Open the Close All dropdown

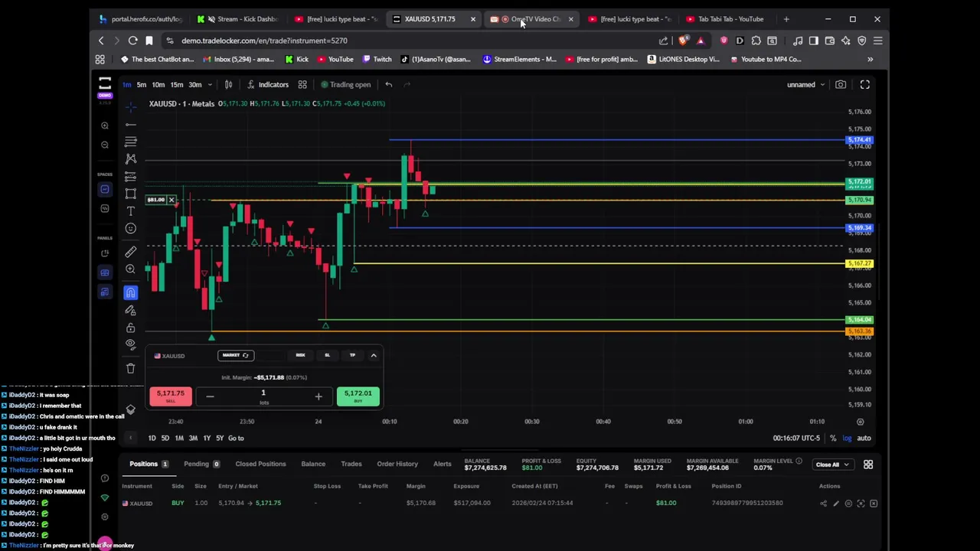click(x=832, y=465)
